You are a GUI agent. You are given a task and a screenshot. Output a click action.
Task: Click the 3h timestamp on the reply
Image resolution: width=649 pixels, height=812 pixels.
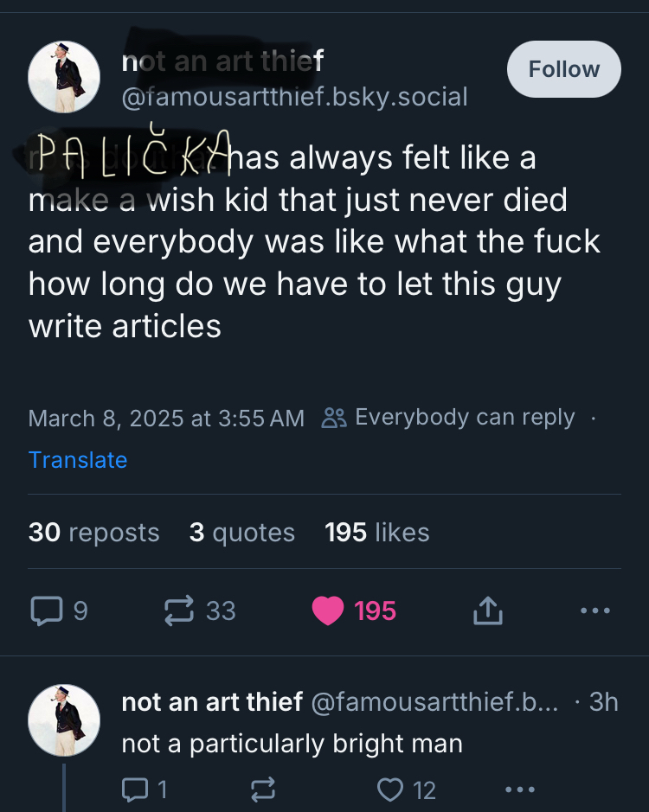pos(603,702)
